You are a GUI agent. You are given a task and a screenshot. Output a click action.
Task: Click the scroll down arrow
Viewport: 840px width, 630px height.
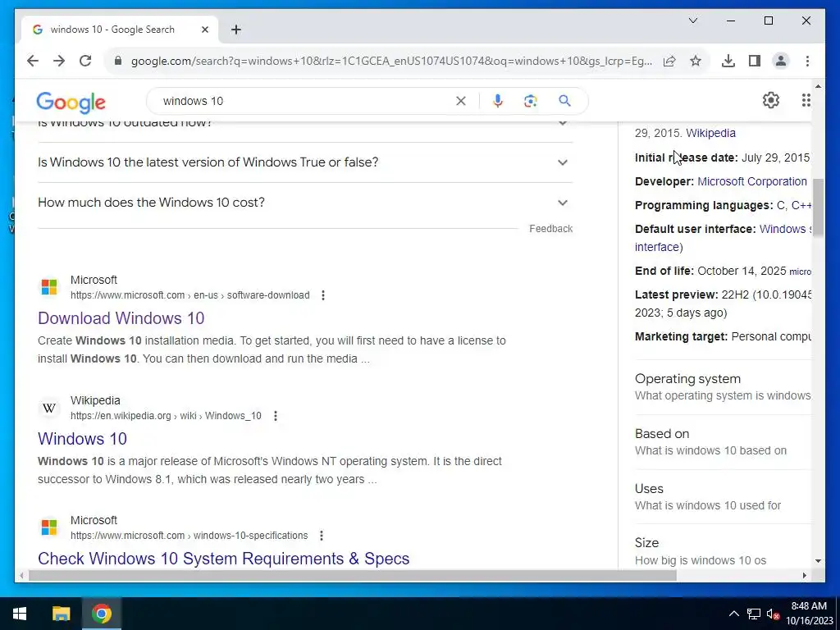click(818, 561)
